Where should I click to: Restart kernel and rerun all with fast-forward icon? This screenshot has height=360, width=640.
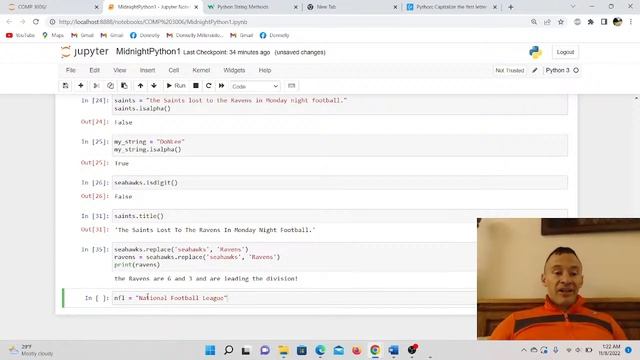[222, 86]
